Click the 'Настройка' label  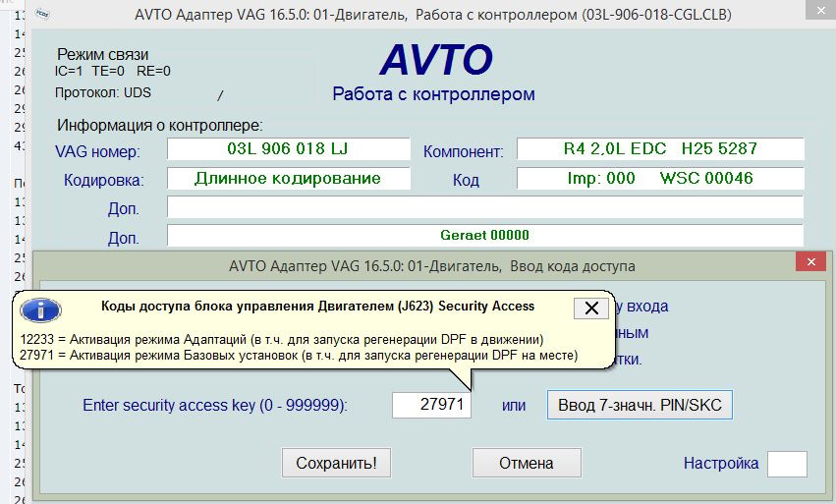(x=721, y=463)
